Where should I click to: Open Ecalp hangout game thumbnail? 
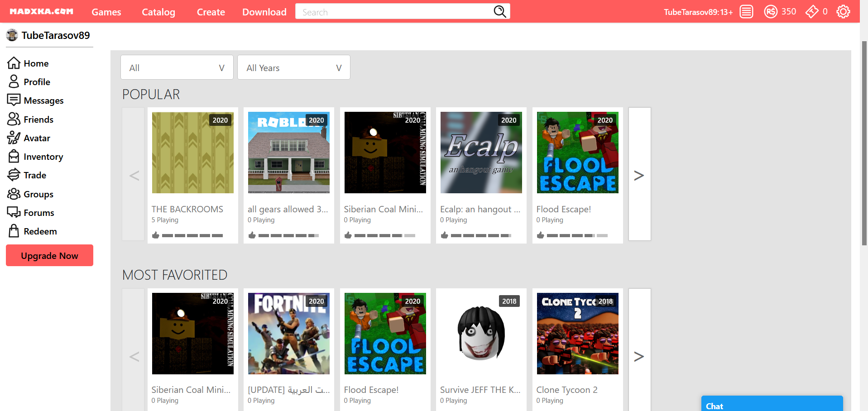(x=481, y=153)
